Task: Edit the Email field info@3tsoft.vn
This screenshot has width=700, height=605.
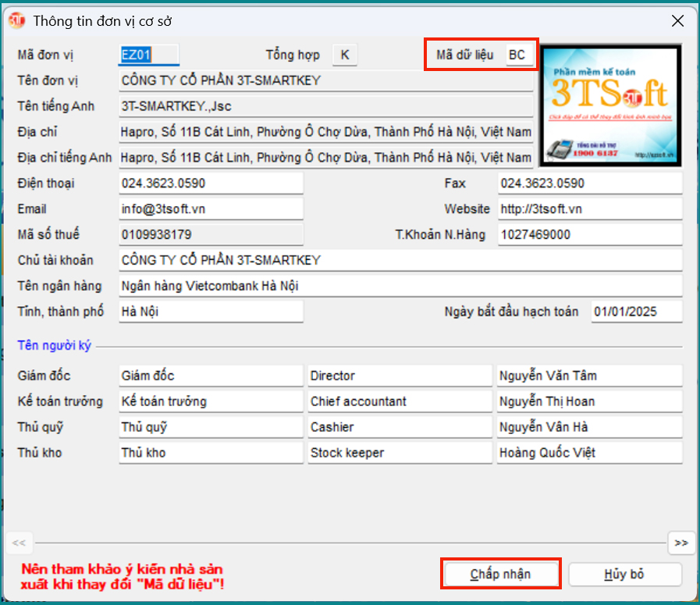Action: [x=211, y=209]
